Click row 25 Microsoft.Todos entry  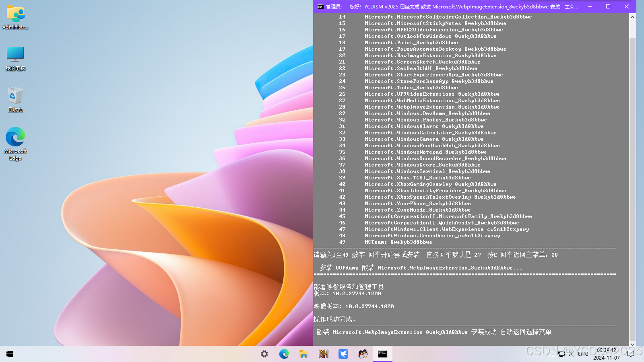[398, 88]
